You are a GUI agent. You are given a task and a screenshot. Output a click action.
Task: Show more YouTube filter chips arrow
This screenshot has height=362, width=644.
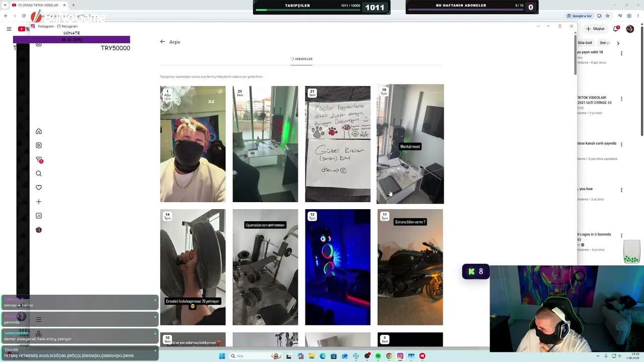coord(618,43)
